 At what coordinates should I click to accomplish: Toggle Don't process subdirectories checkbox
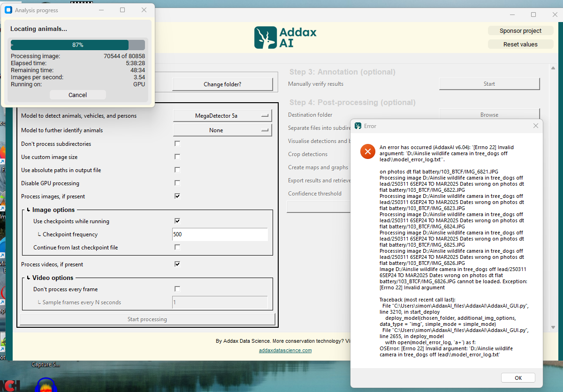coord(177,143)
